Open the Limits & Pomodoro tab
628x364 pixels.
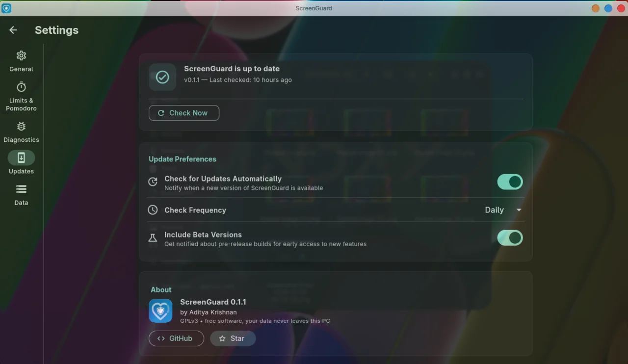(21, 96)
